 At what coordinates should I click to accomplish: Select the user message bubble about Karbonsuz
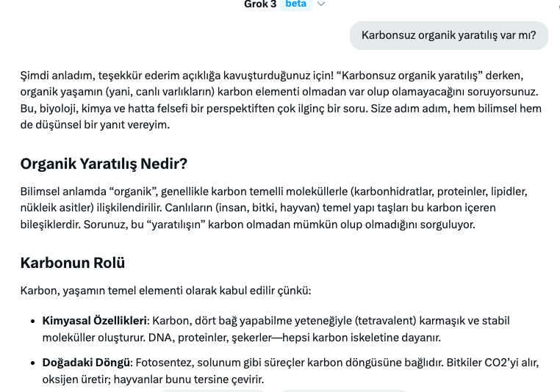[x=448, y=35]
